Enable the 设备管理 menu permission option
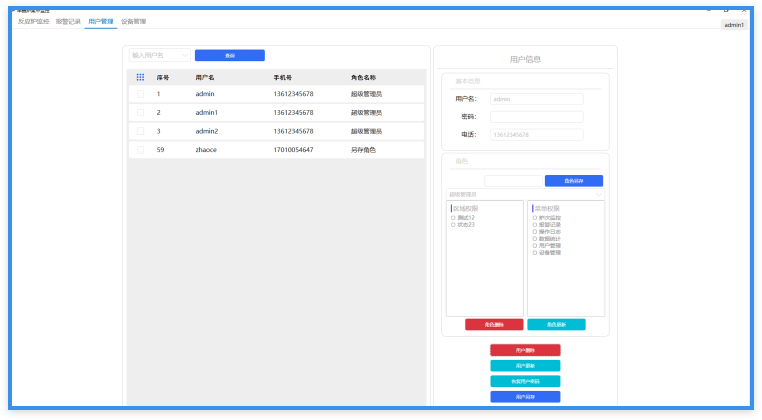The height and width of the screenshot is (420, 762). click(x=535, y=252)
